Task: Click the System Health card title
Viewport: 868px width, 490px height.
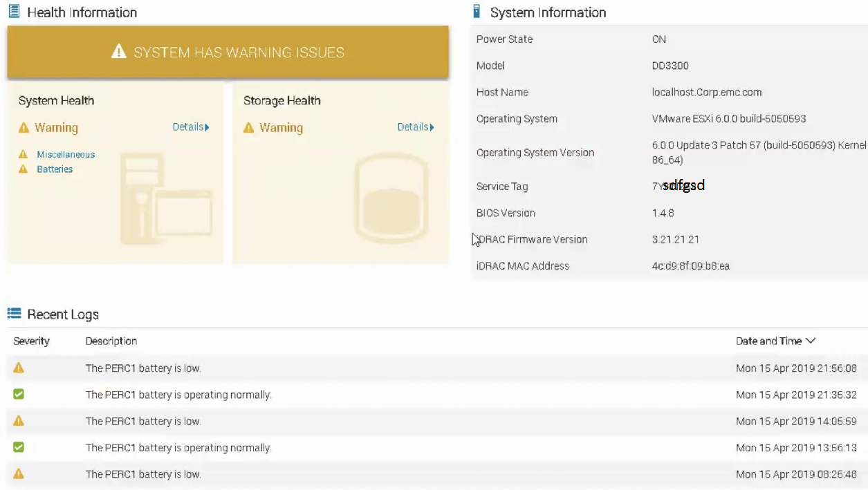Action: 56,101
